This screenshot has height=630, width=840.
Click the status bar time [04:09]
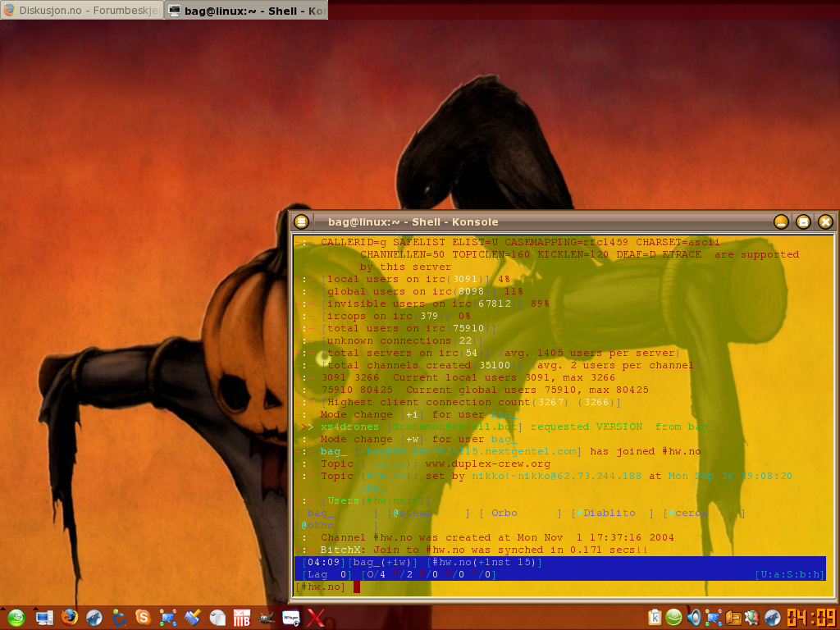tap(323, 563)
